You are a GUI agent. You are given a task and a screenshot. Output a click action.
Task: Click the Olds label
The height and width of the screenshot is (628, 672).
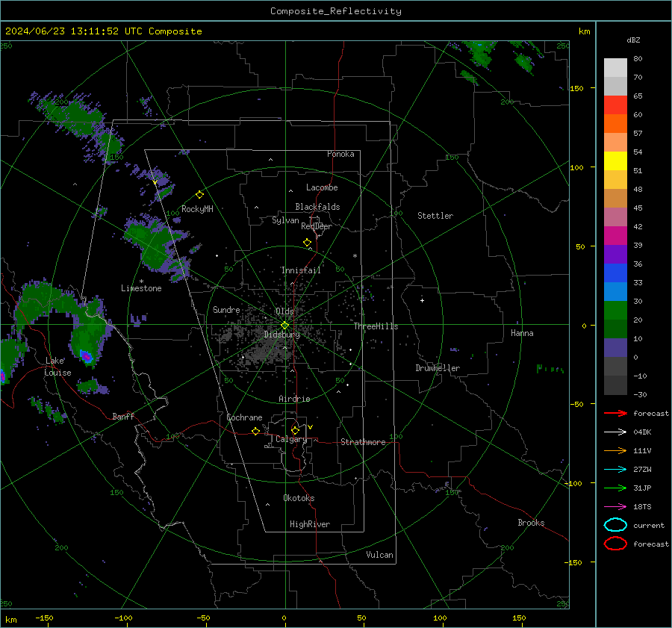click(284, 311)
